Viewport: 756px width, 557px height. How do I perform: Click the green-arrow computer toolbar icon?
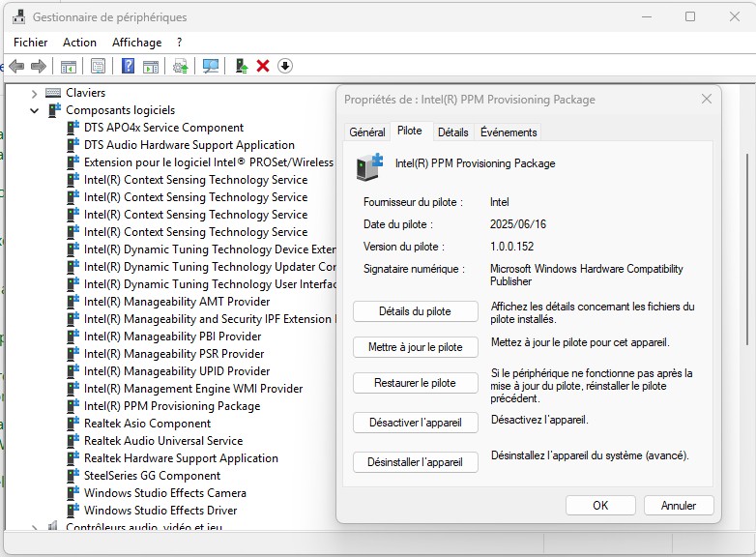click(x=241, y=66)
